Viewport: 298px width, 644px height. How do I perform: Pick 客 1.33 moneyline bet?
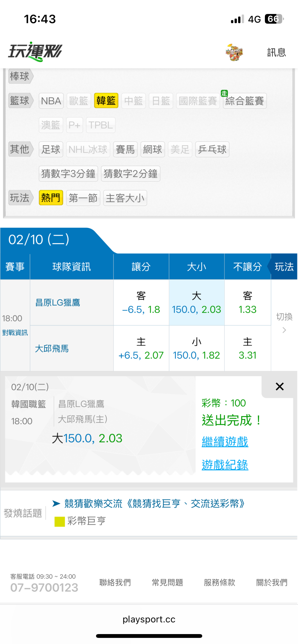click(248, 303)
